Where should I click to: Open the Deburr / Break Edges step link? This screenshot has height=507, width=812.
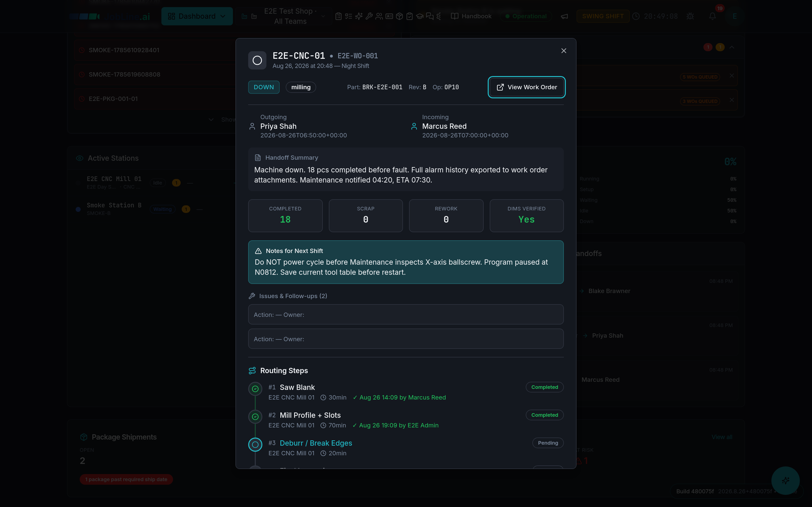click(316, 443)
